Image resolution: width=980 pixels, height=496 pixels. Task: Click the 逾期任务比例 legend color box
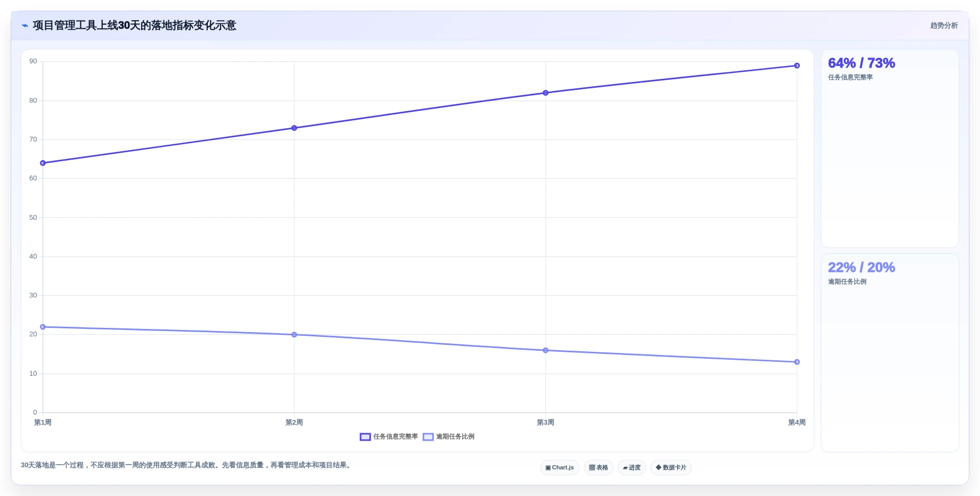click(428, 437)
